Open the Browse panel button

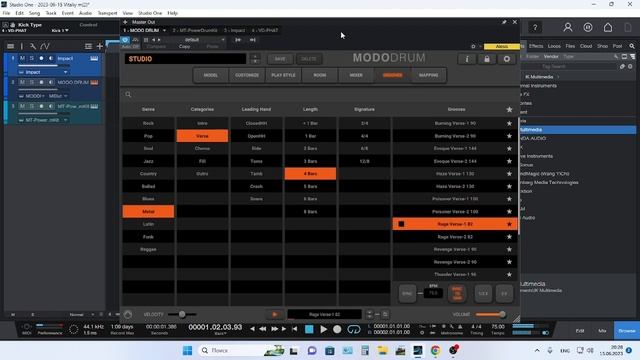tap(627, 331)
